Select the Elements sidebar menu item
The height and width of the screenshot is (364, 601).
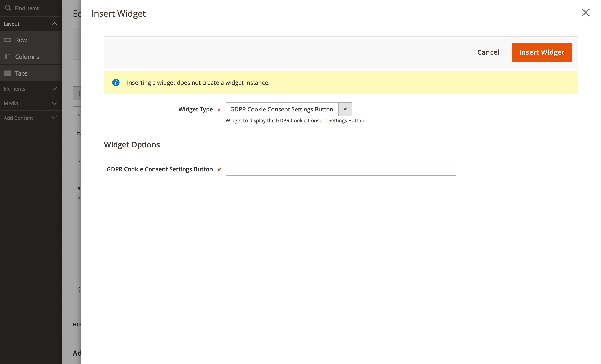(14, 88)
